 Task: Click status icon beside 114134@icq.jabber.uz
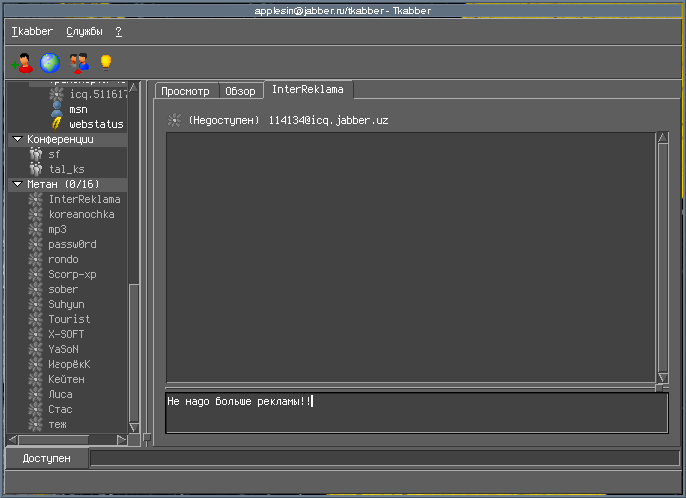(x=175, y=120)
